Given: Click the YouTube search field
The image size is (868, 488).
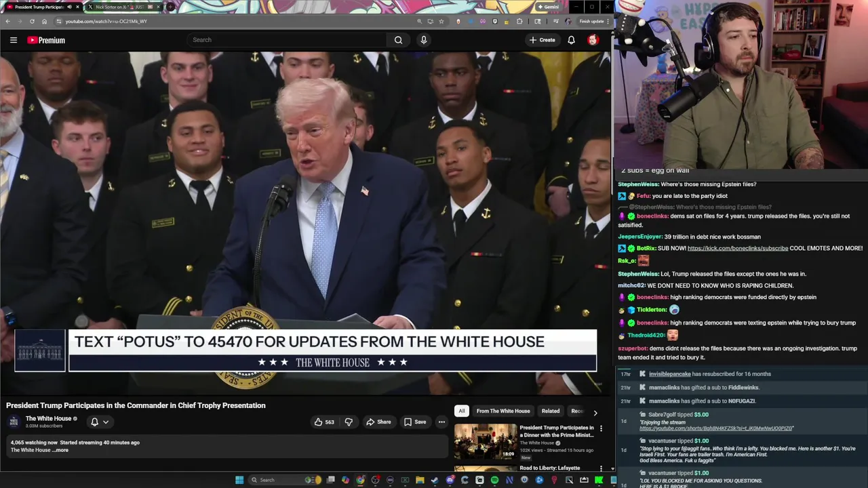Looking at the screenshot, I should point(288,40).
